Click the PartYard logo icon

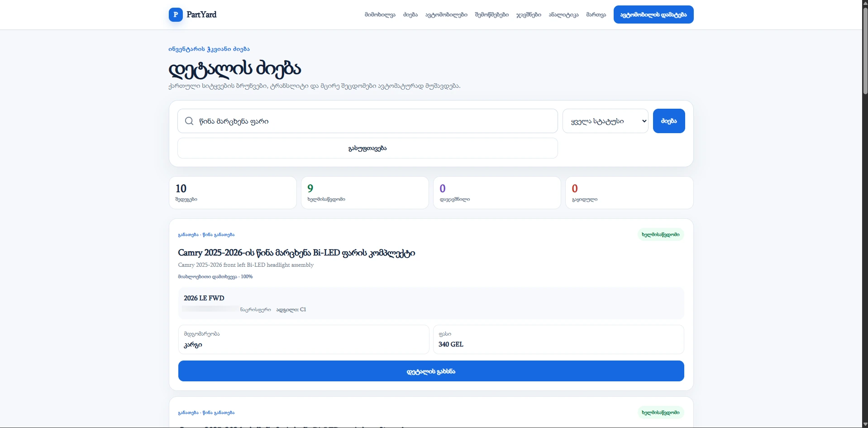tap(176, 14)
